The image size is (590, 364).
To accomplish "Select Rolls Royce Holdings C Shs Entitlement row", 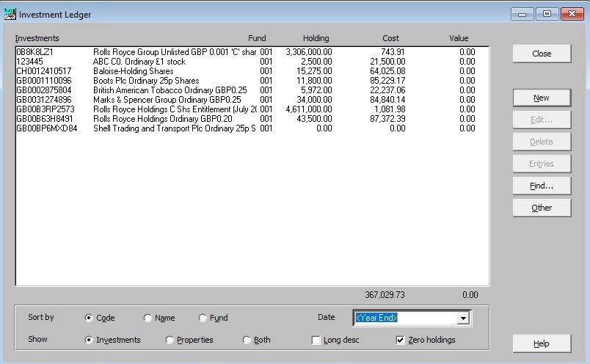I will [252, 109].
